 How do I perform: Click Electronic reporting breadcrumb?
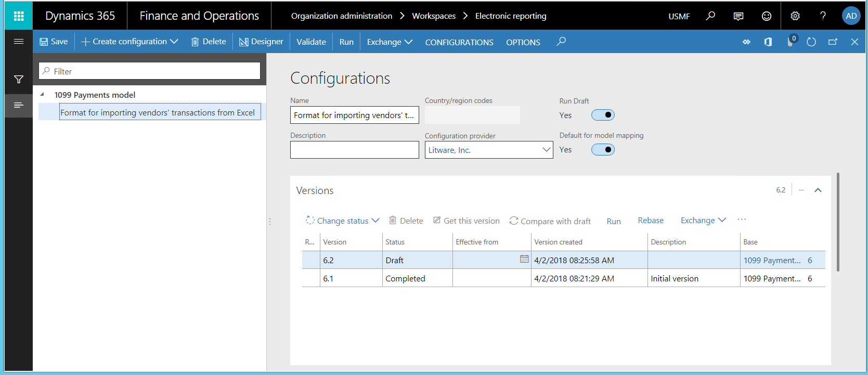coord(511,16)
